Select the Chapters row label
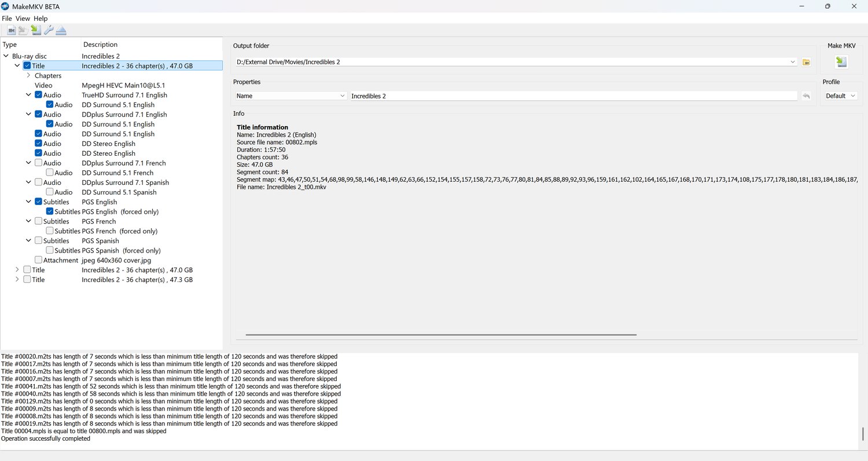Screen dimensions: 868x461 tap(48, 76)
